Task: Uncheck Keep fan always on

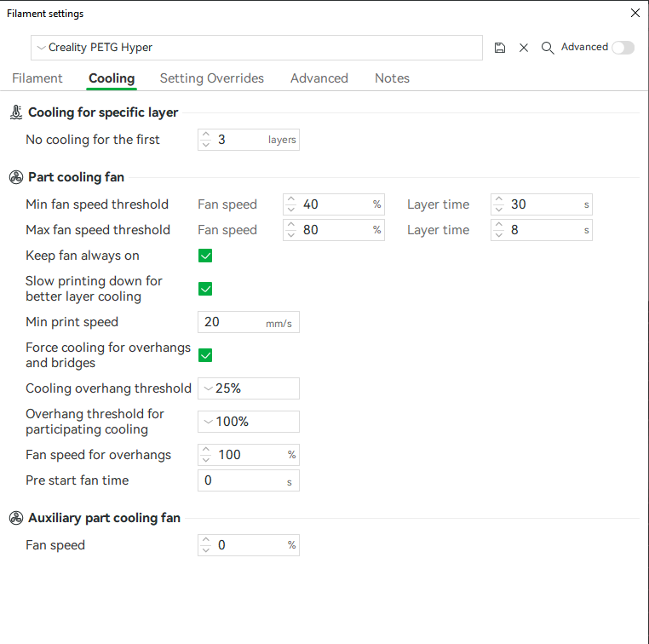Action: [x=205, y=256]
